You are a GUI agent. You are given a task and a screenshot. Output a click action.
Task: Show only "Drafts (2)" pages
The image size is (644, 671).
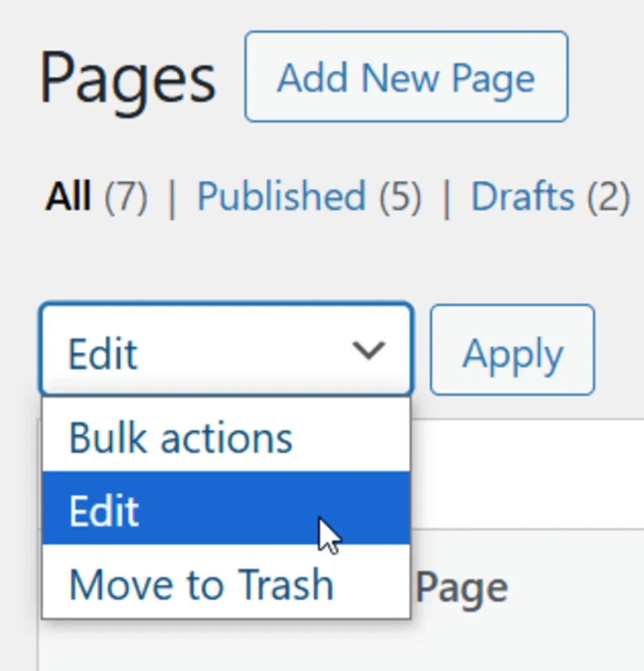click(559, 195)
